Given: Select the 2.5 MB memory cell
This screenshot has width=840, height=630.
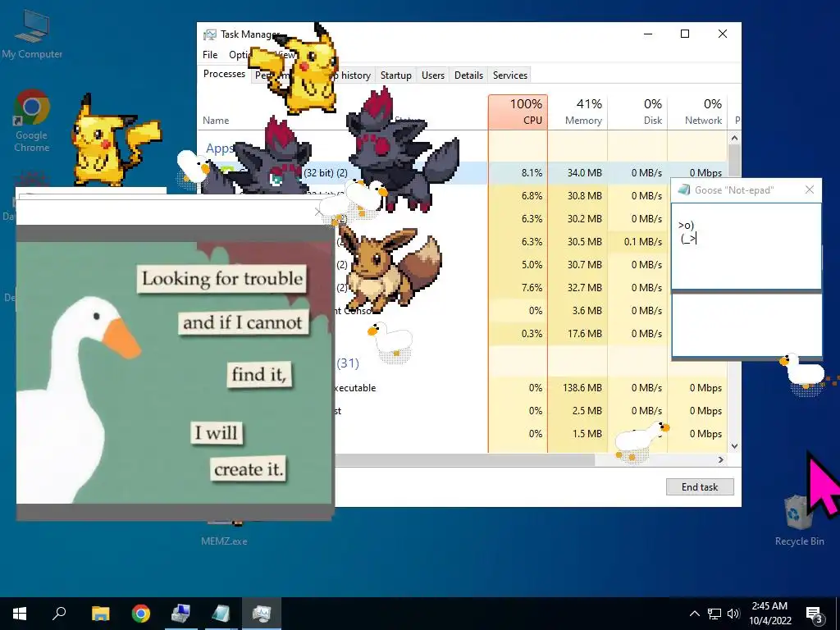Looking at the screenshot, I should click(x=578, y=411).
